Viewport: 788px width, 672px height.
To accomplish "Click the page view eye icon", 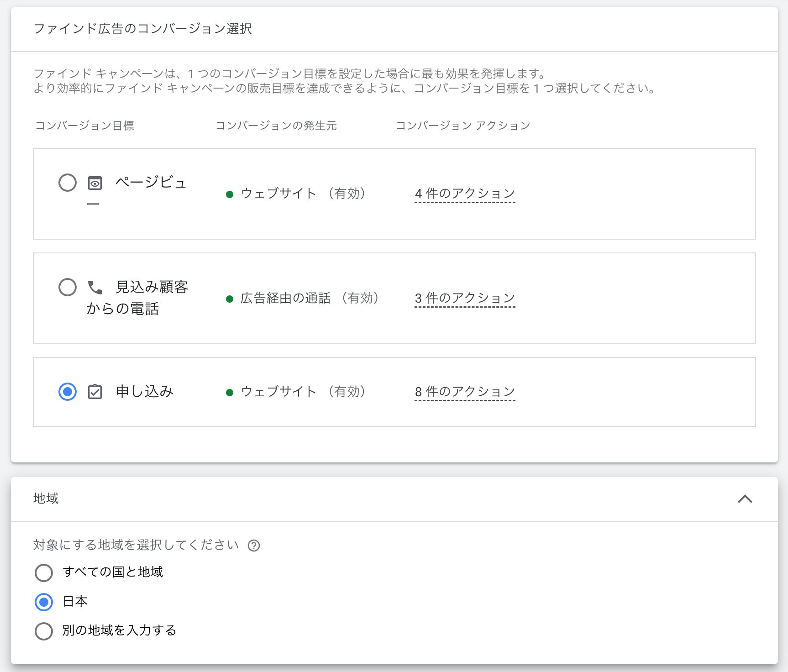I will [95, 183].
